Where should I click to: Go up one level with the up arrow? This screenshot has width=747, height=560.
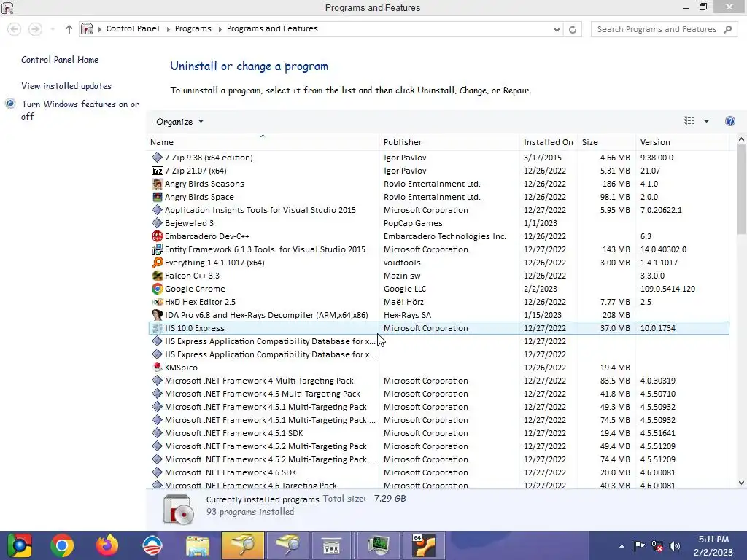[69, 29]
